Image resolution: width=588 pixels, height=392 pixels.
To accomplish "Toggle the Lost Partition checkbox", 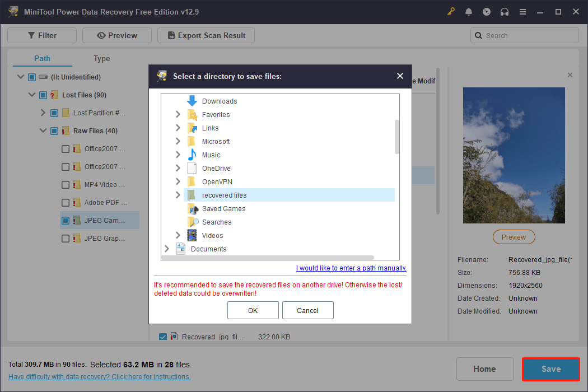I will click(54, 113).
